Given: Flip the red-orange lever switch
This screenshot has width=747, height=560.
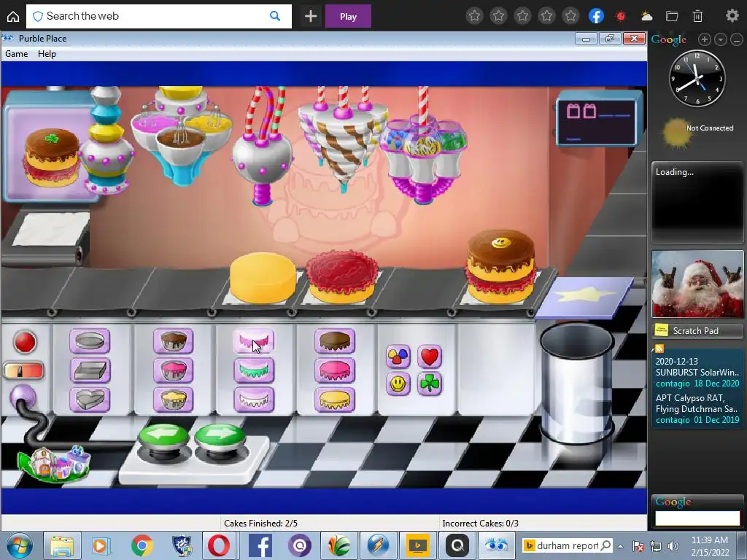Looking at the screenshot, I should click(x=23, y=370).
